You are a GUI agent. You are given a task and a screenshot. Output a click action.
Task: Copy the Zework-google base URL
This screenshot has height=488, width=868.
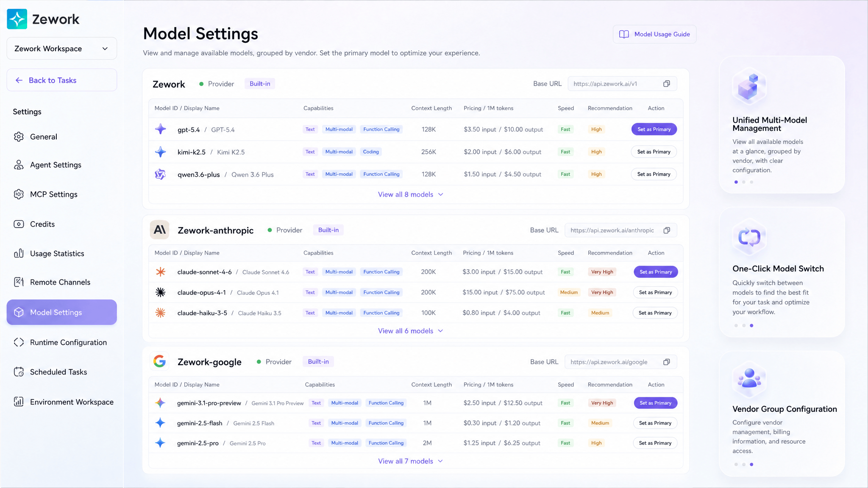(667, 362)
